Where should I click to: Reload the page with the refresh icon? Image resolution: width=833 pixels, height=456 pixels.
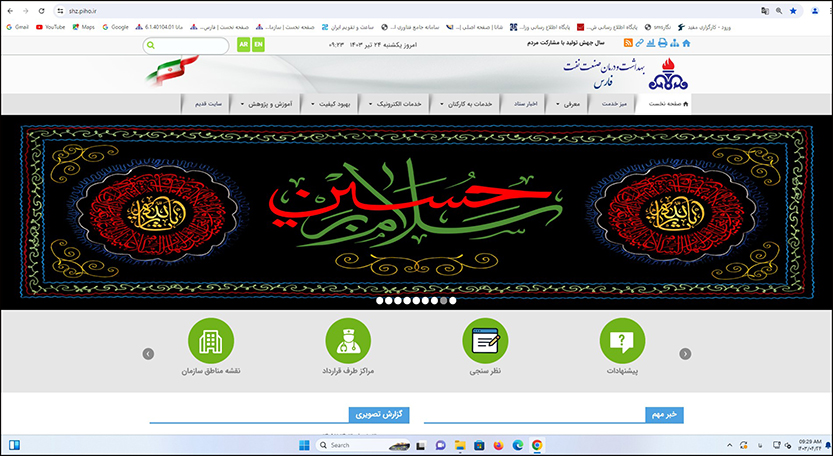(x=41, y=11)
